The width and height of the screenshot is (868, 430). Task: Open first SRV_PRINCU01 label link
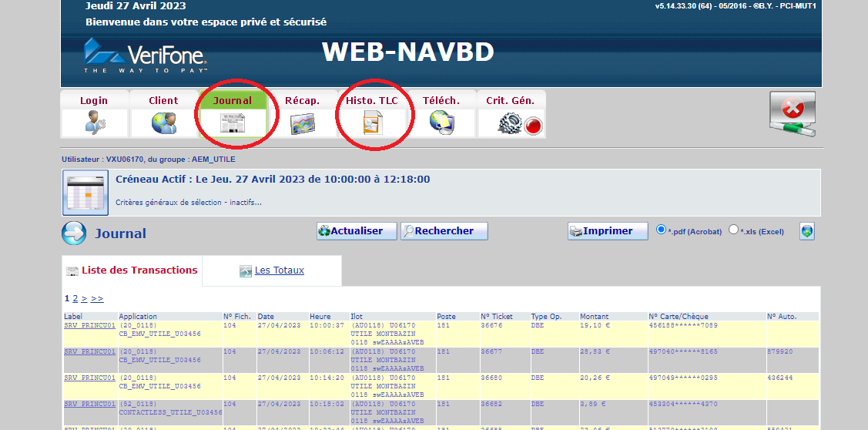pos(89,326)
